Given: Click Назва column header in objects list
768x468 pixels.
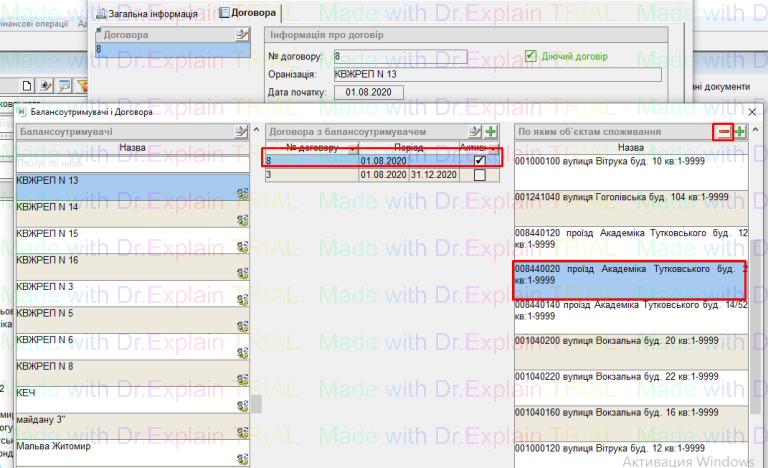Looking at the screenshot, I should 630,147.
